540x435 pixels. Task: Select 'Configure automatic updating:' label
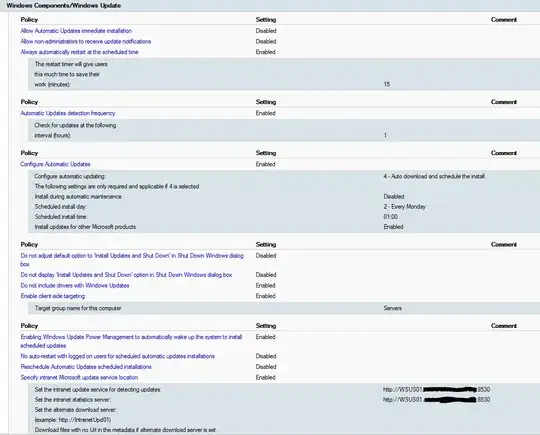tap(70, 176)
